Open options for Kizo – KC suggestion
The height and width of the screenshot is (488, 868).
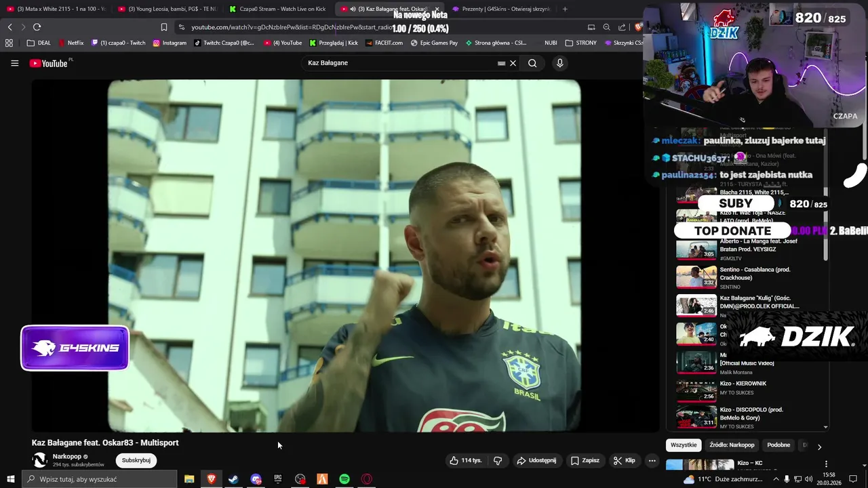[x=826, y=464]
